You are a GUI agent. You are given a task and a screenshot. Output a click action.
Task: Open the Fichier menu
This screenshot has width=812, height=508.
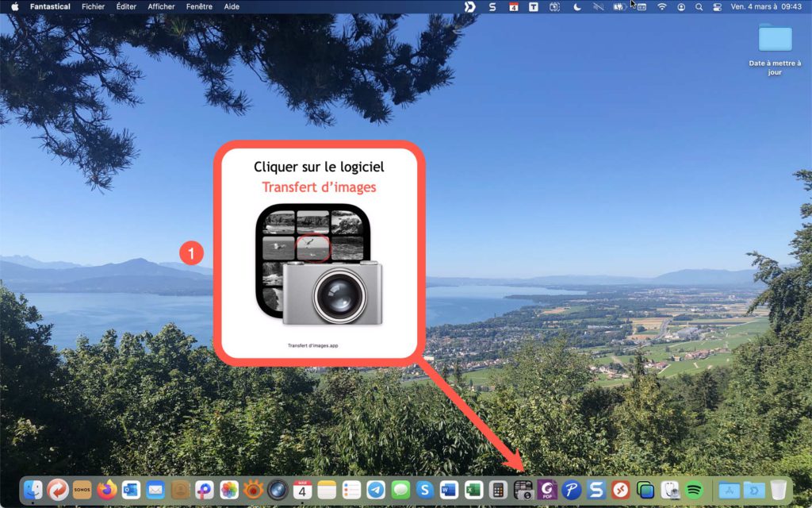[x=93, y=6]
